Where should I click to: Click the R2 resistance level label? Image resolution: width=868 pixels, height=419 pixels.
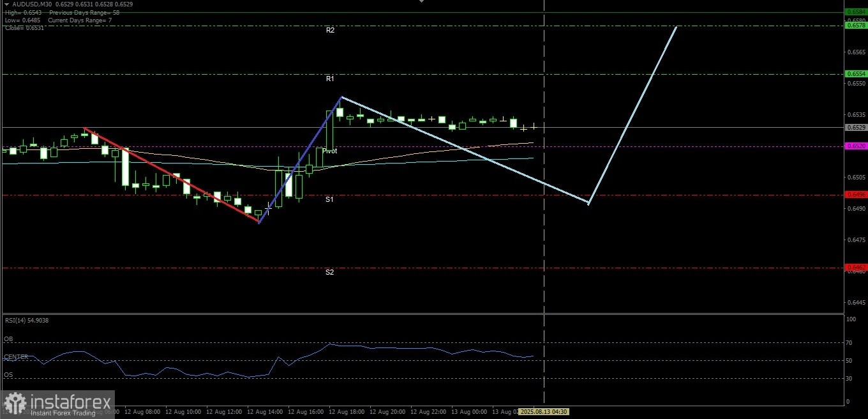[330, 30]
